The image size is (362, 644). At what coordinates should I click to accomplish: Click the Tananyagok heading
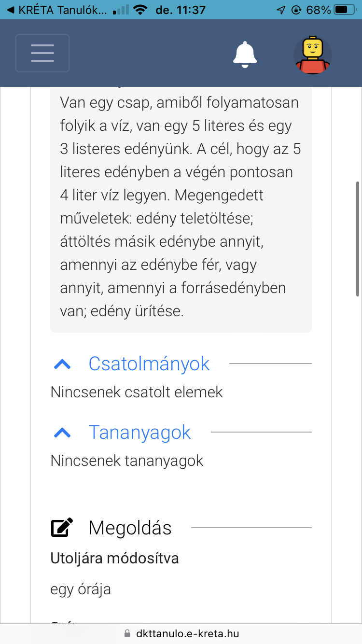point(140,433)
